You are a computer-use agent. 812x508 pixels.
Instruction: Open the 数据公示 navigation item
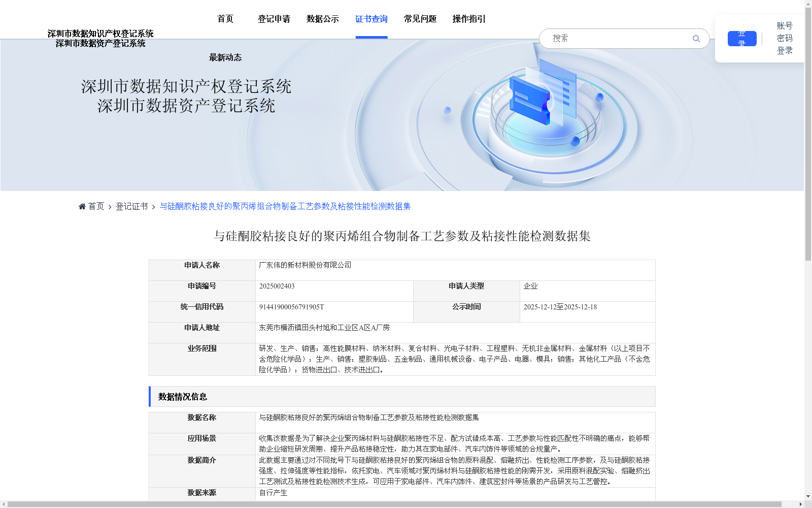coord(323,19)
